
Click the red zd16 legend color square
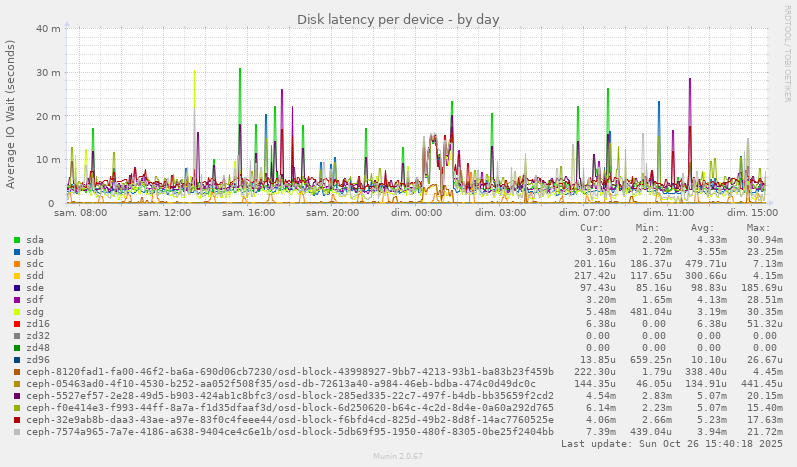click(17, 324)
